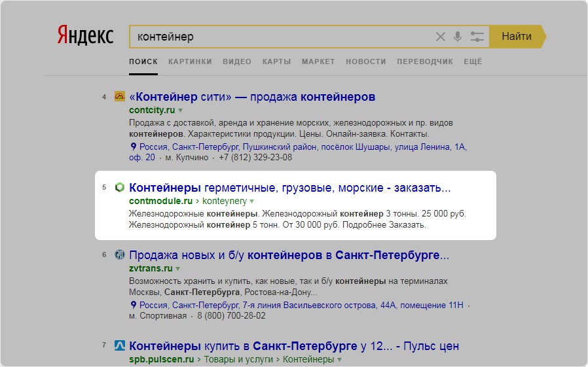Expand dropdown arrow next to zvtrans.ru
Image resolution: width=588 pixels, height=367 pixels.
click(177, 269)
